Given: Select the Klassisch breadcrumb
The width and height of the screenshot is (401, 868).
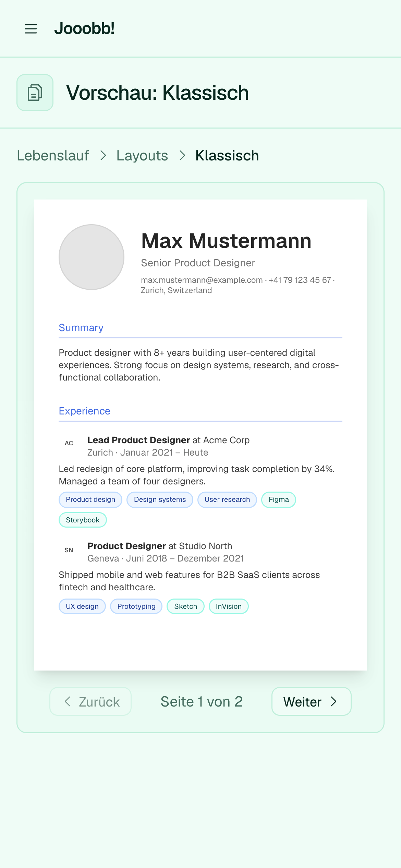Looking at the screenshot, I should (227, 156).
